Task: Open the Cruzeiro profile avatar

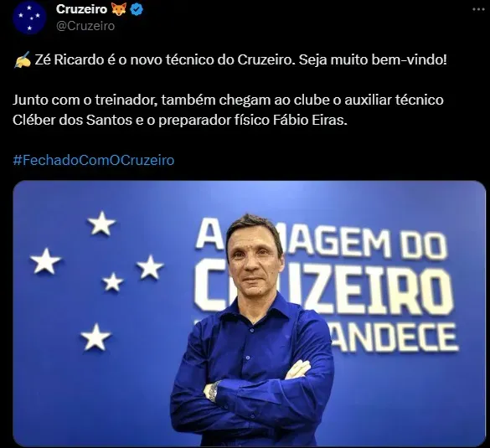Action: coord(29,18)
